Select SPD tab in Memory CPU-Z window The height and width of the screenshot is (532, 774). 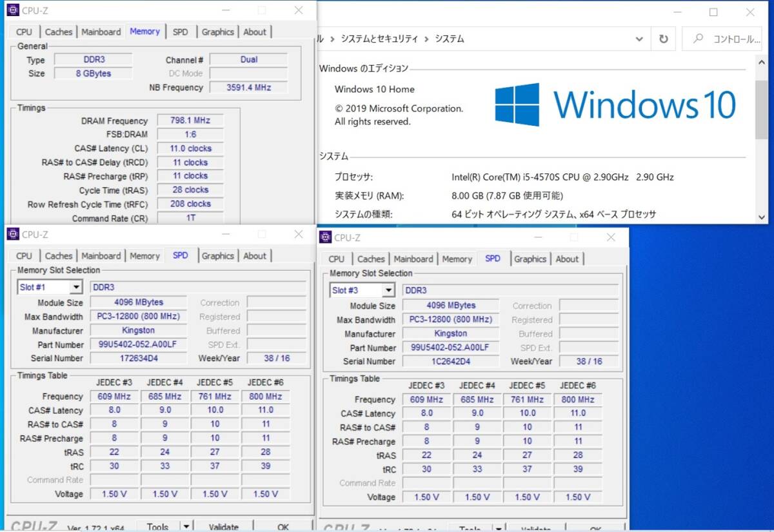click(x=181, y=32)
